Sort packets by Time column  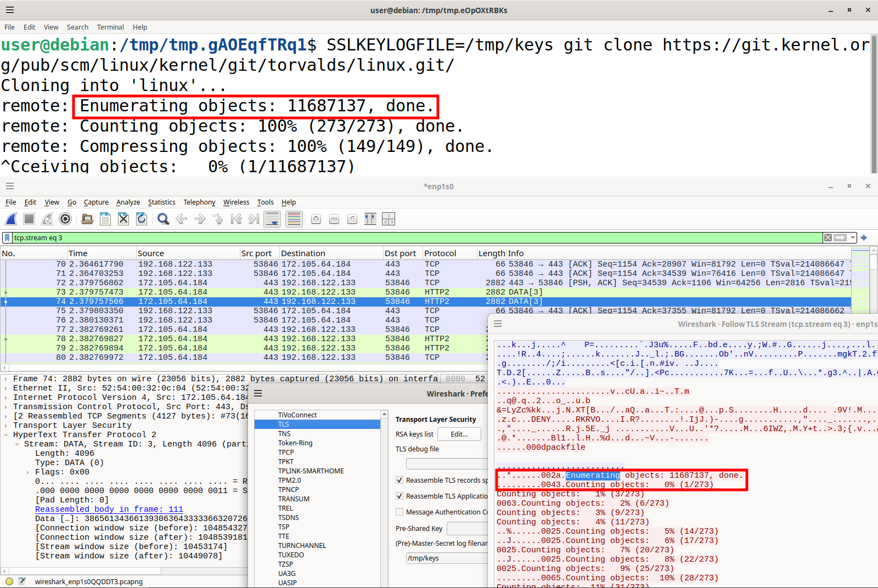pyautogui.click(x=101, y=253)
